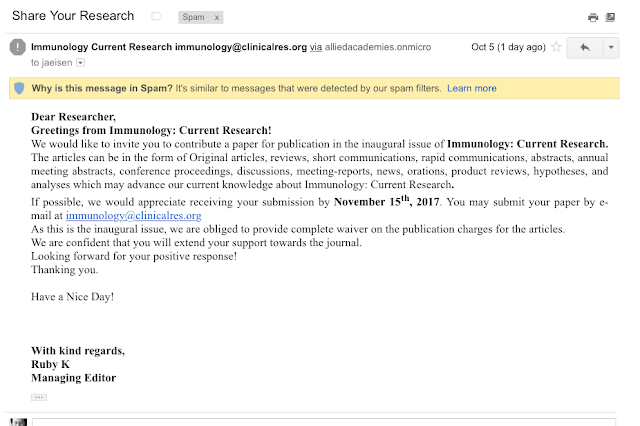
Task: Click the Oct 5 date timestamp
Action: tap(508, 47)
